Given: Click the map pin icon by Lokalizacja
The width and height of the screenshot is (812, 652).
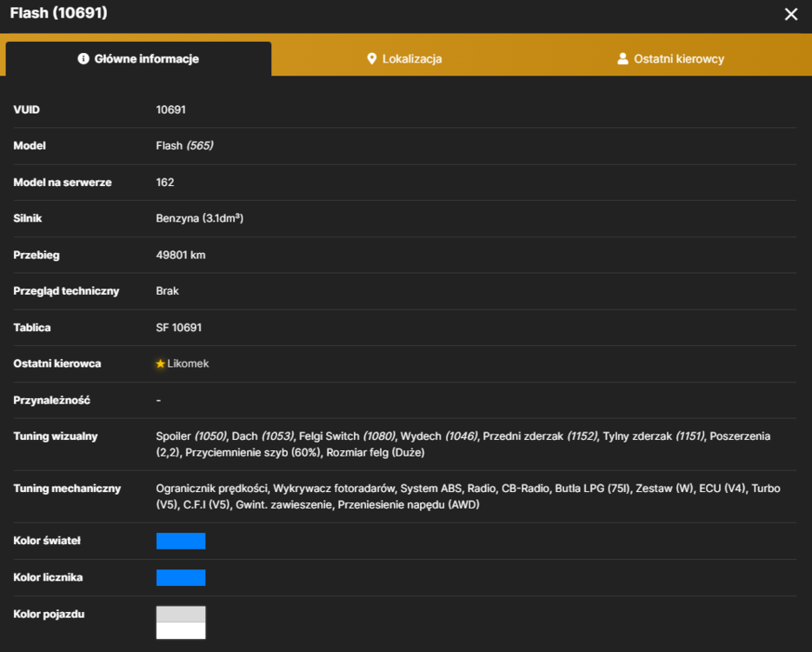Looking at the screenshot, I should click(x=371, y=58).
